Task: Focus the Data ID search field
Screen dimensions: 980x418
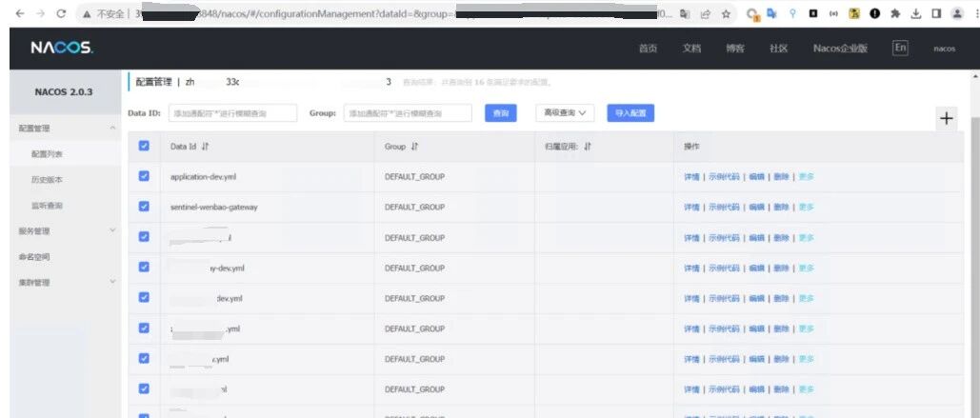Action: [x=232, y=113]
